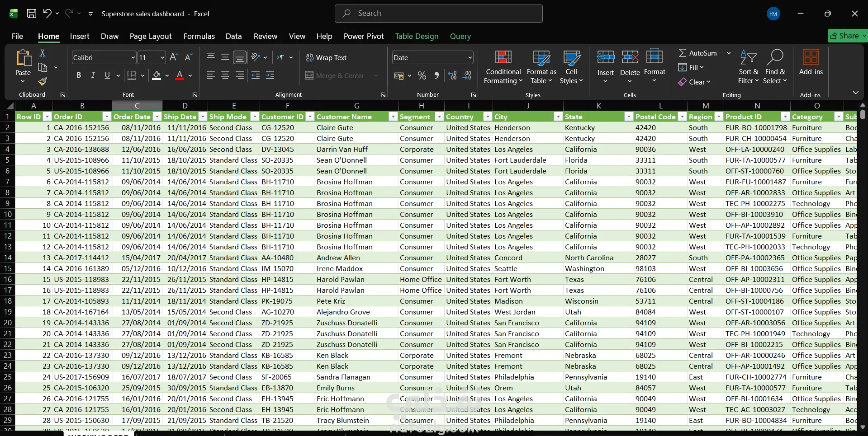
Task: Toggle Italic formatting
Action: [93, 75]
